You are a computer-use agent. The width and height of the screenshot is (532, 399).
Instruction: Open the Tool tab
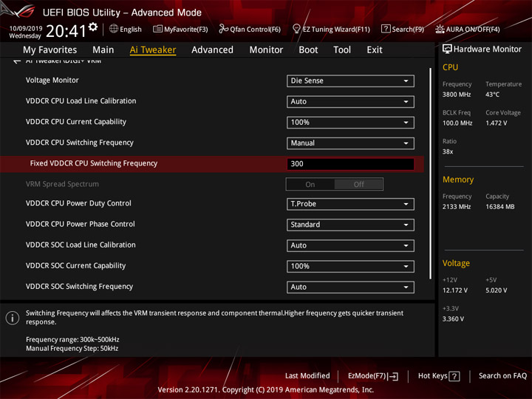[342, 50]
